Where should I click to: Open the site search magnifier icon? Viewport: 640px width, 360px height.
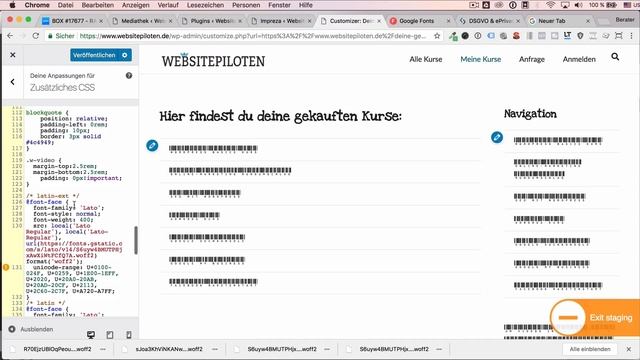click(615, 57)
